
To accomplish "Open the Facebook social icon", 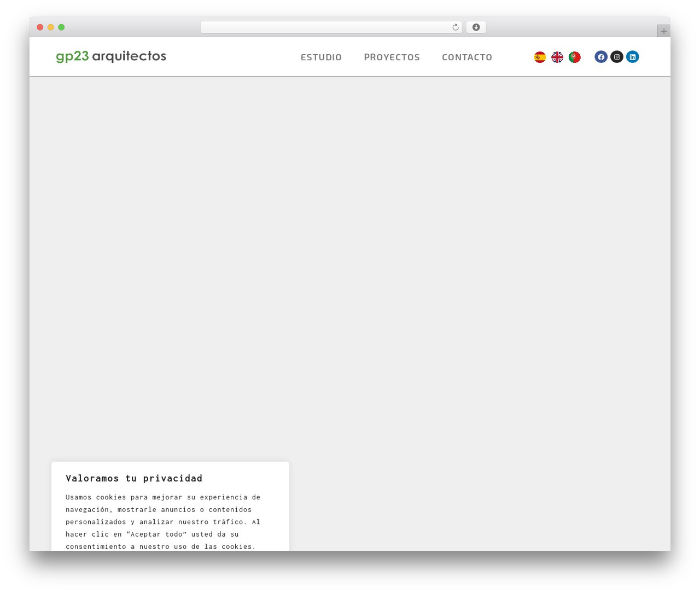I will pos(601,57).
